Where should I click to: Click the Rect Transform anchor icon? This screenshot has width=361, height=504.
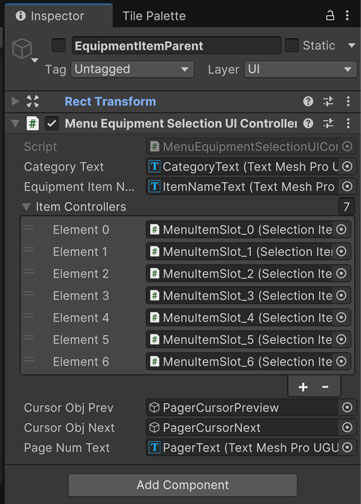pos(33,101)
